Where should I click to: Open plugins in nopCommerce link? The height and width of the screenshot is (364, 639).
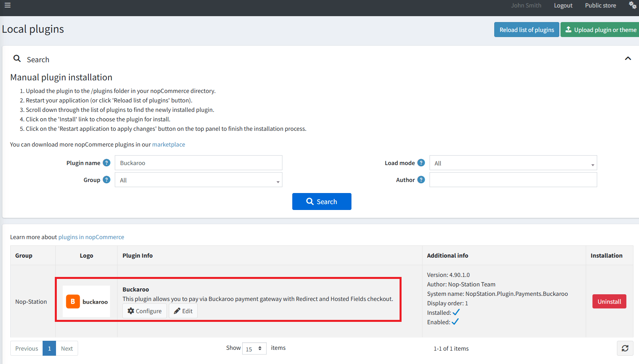[x=91, y=237]
